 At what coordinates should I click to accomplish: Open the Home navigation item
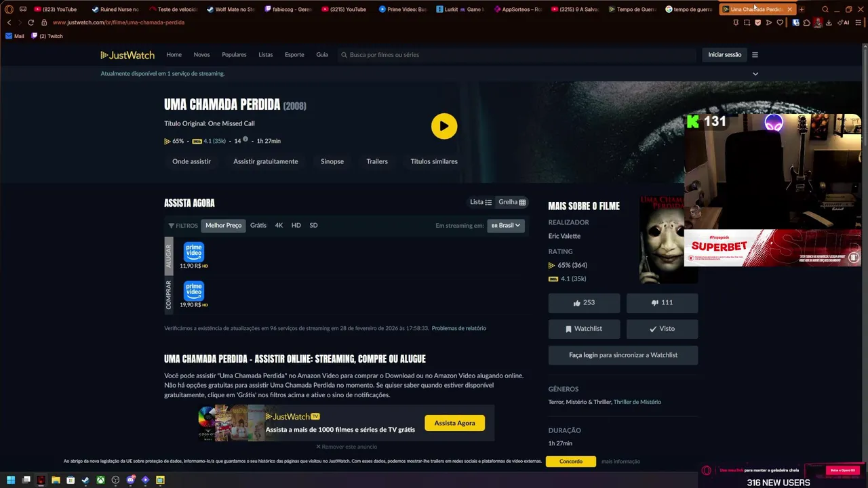pyautogui.click(x=174, y=55)
